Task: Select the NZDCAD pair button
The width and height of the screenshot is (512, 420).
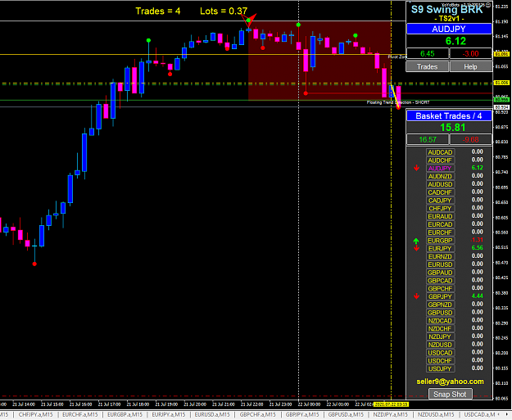Action: [440, 320]
